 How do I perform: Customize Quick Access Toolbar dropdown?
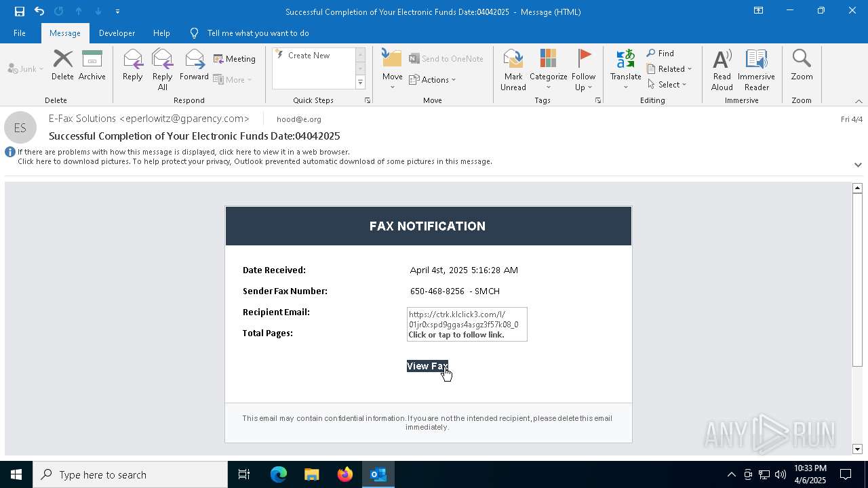(x=118, y=12)
